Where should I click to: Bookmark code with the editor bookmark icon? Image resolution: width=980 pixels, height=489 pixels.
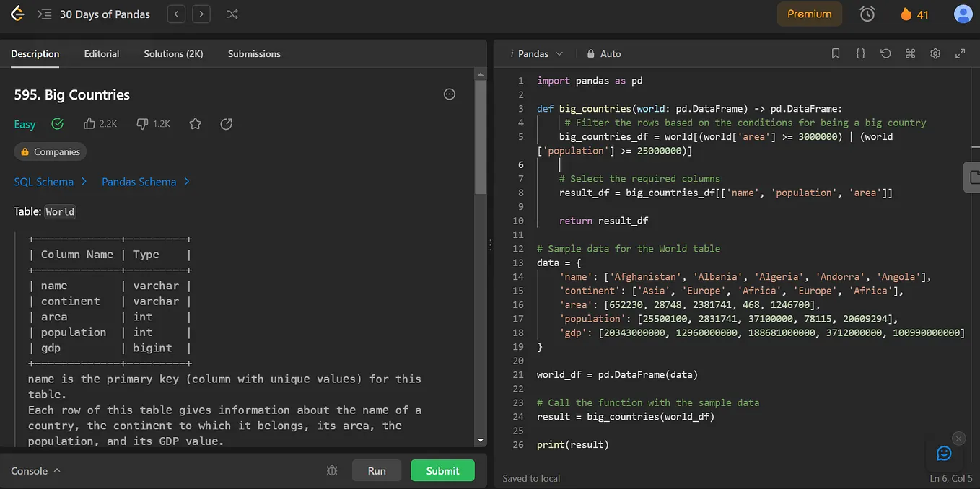point(836,53)
